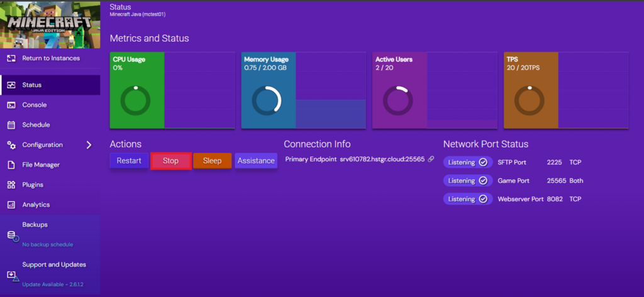The image size is (644, 297).
Task: Click the '2 / 20' active users value
Action: 384,68
